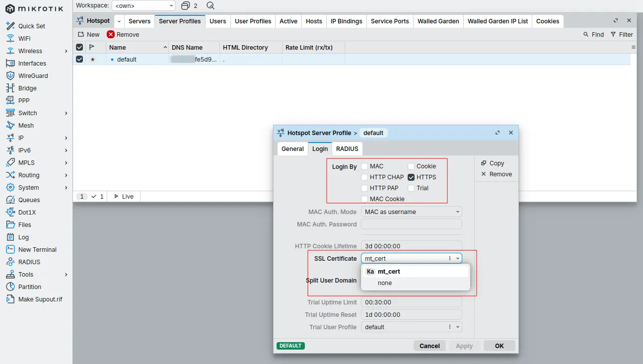Open the RADIUS tab in the profile dialog
Image resolution: width=643 pixels, height=364 pixels.
click(347, 149)
